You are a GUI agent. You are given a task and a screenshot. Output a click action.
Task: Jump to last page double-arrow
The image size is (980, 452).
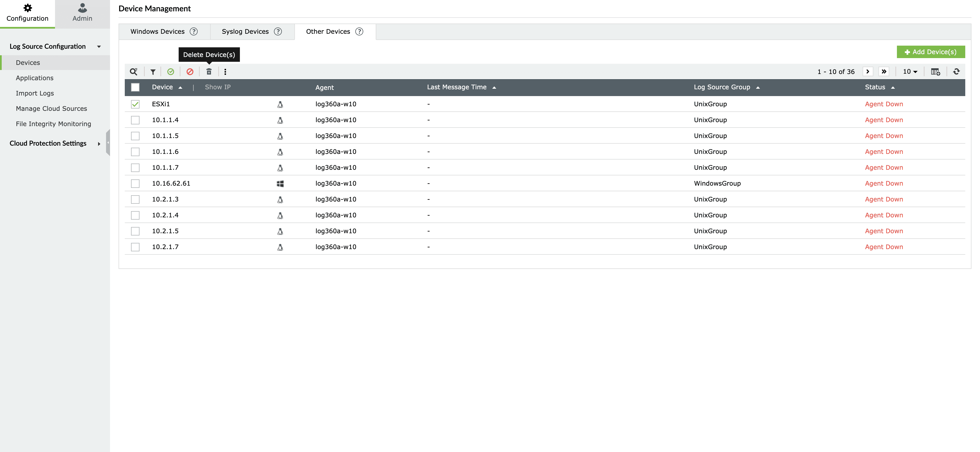pos(884,71)
